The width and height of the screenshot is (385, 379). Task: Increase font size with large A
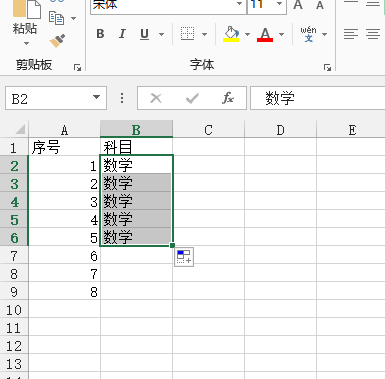click(x=298, y=5)
